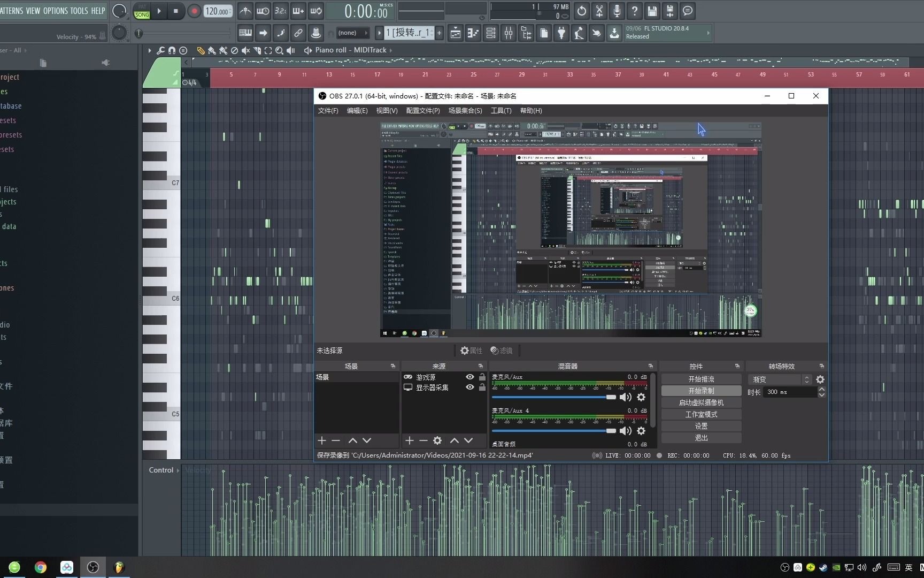Toggle visibility of 显示器采集 source
Viewport: 924px width, 578px height.
coord(470,387)
